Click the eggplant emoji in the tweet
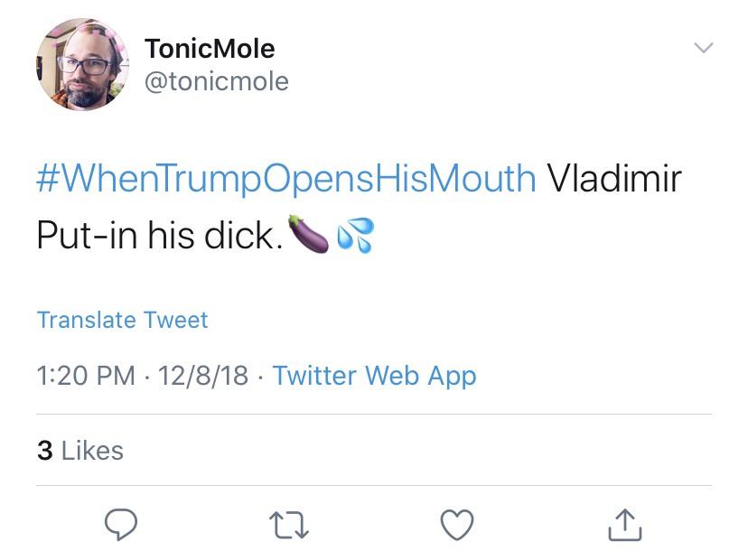Image resolution: width=748 pixels, height=560 pixels. click(x=307, y=234)
